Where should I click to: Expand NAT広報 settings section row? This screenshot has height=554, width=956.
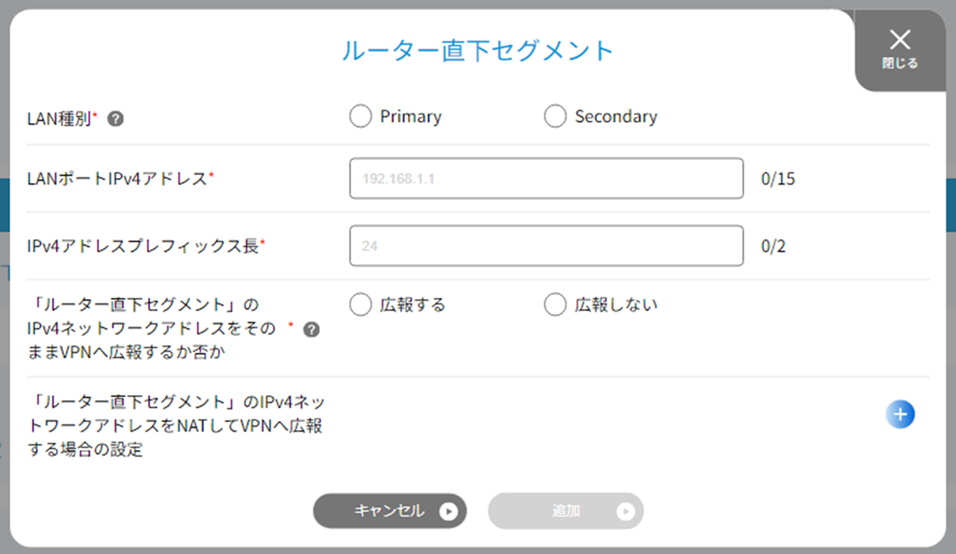pos(477,425)
